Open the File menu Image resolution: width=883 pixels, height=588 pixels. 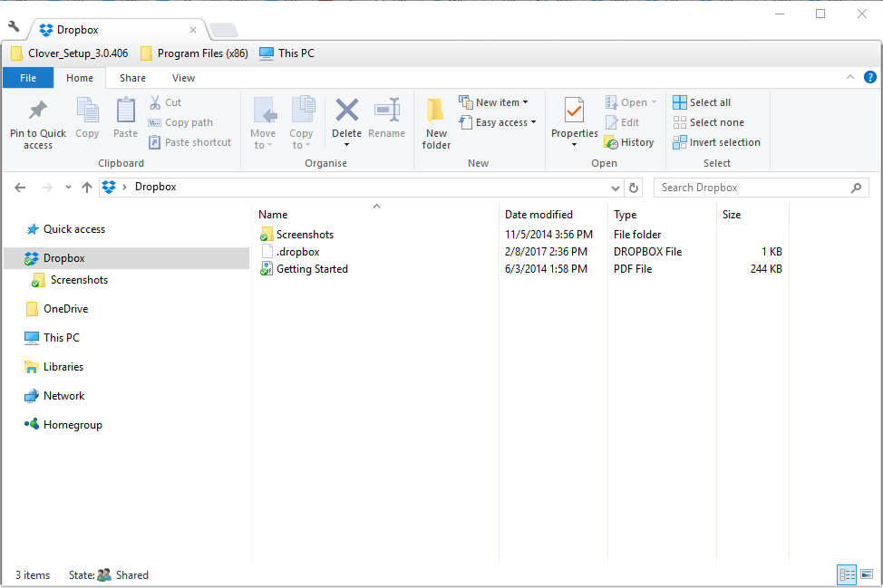click(28, 78)
